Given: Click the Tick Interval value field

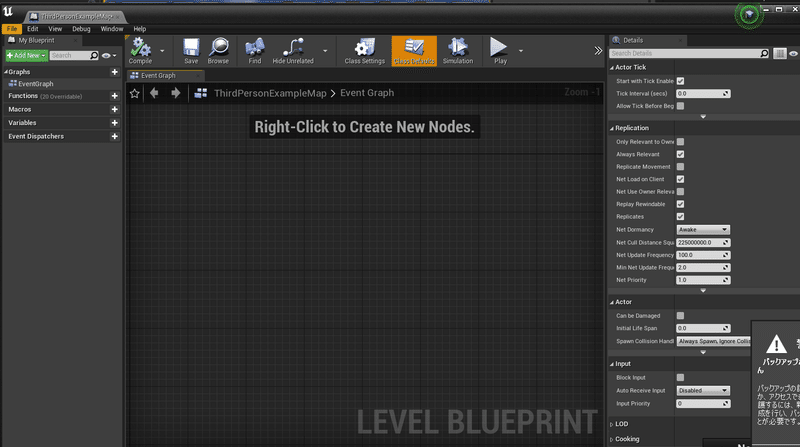Looking at the screenshot, I should (703, 93).
